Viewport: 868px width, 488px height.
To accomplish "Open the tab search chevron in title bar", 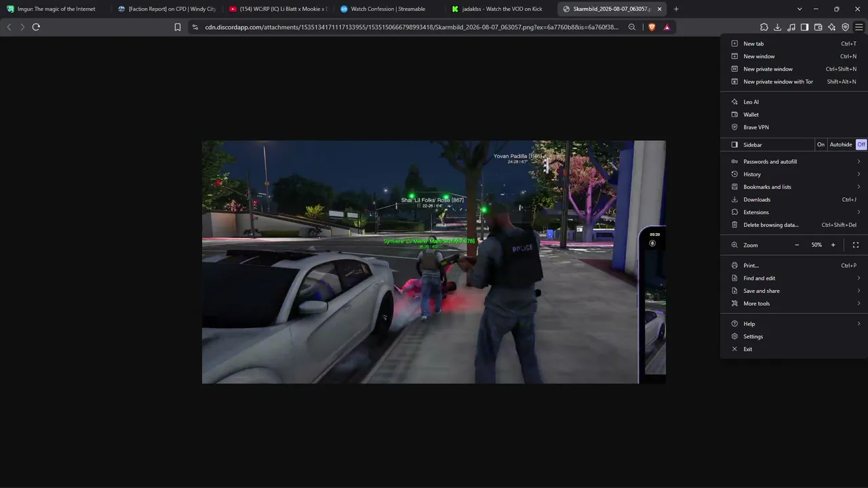I will click(x=800, y=9).
